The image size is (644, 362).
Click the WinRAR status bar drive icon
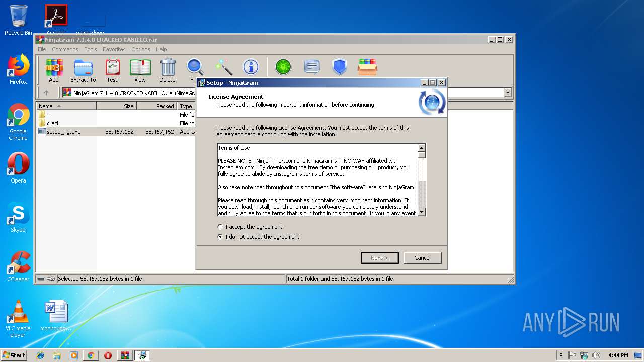(x=41, y=279)
